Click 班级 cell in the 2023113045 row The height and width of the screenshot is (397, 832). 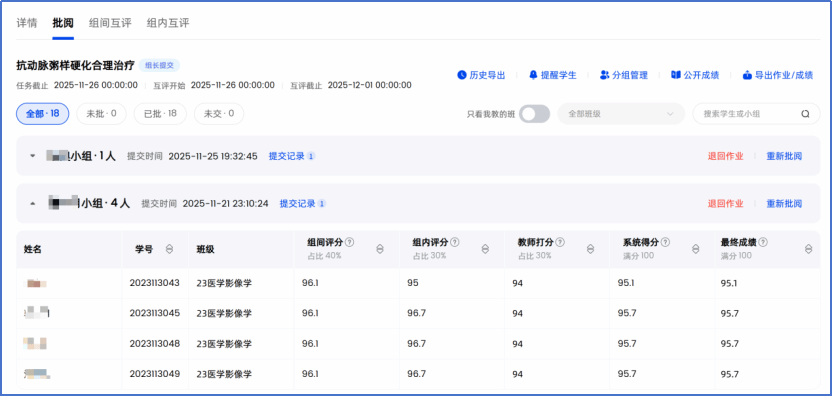[224, 314]
